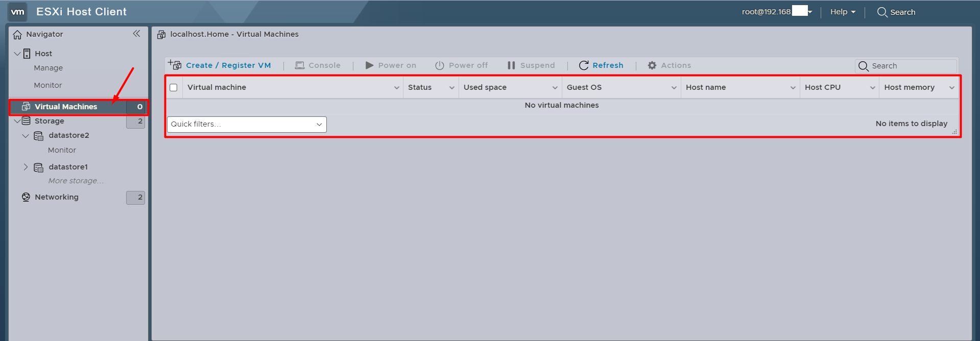This screenshot has width=980, height=341.
Task: Click the More storage... link
Action: point(76,181)
